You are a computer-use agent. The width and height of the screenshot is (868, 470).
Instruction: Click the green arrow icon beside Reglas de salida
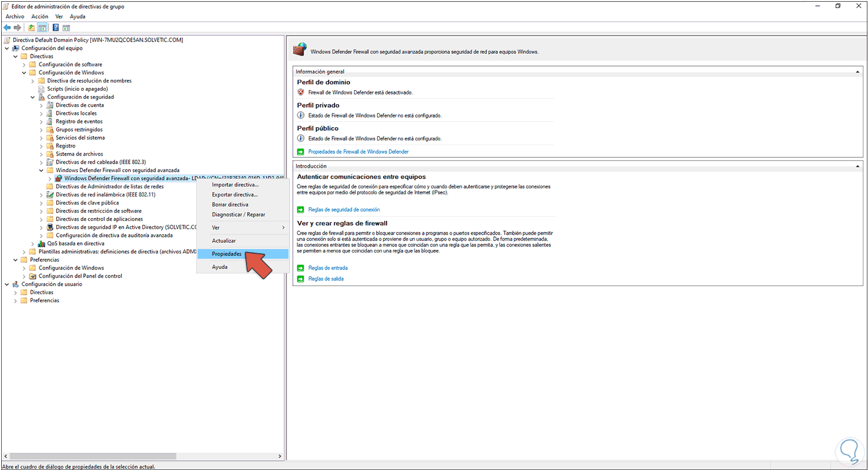[x=300, y=279]
